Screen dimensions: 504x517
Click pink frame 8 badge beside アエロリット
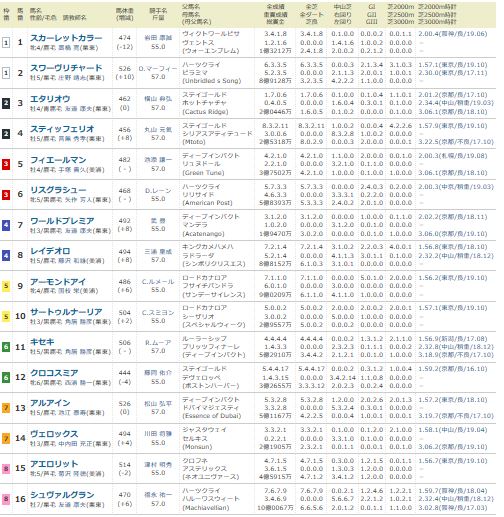6,469
